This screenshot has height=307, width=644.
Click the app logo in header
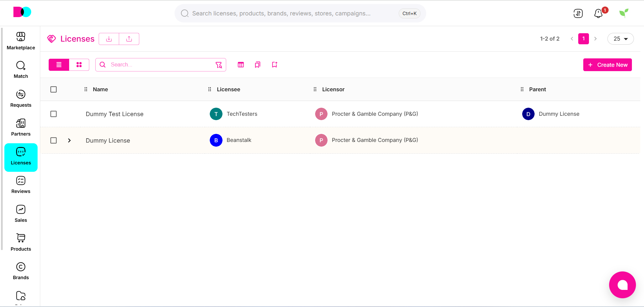click(x=22, y=12)
